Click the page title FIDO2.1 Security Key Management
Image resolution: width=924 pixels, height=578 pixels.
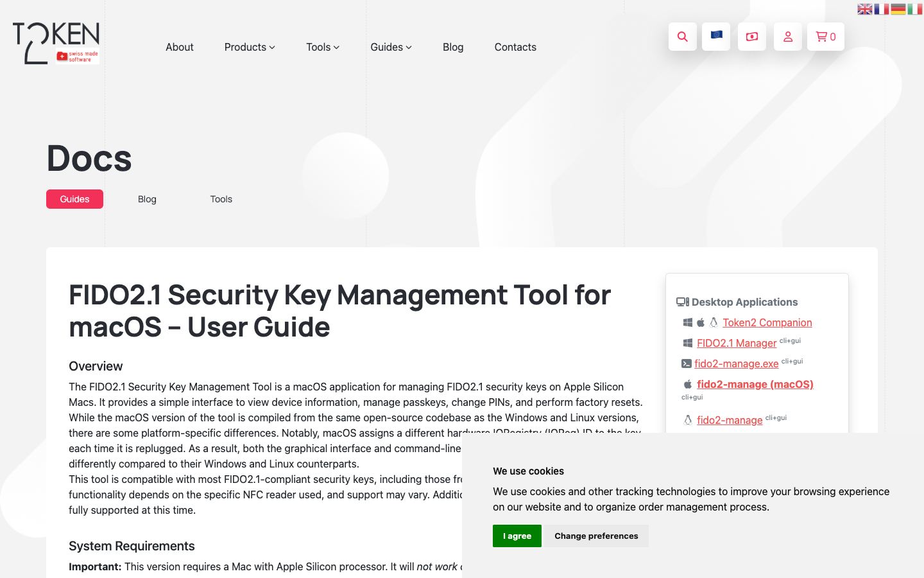pyautogui.click(x=340, y=311)
